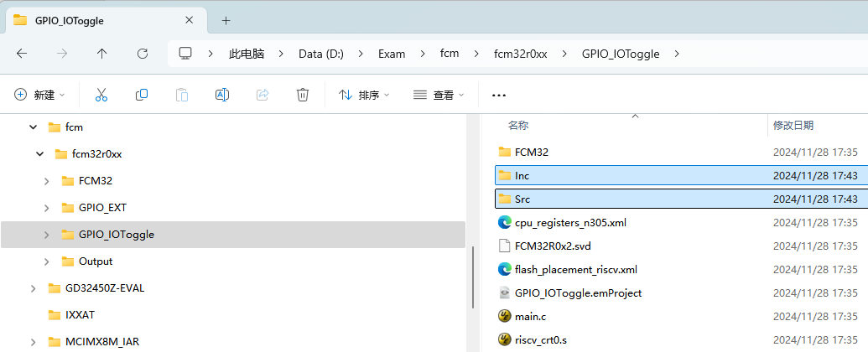The image size is (868, 352).
Task: Sort by the 名称 column header
Action: (518, 126)
